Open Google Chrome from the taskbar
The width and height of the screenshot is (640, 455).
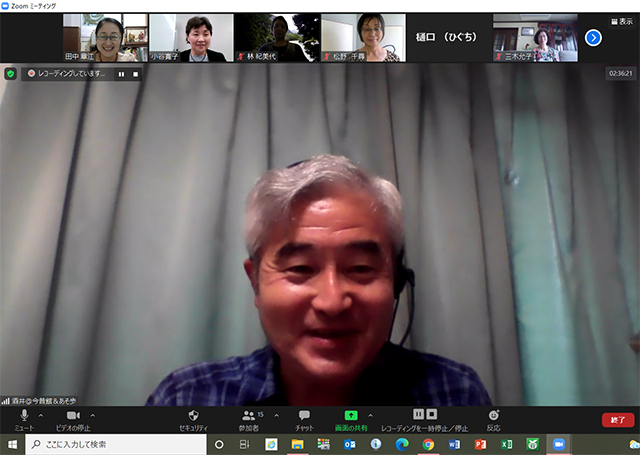(428, 444)
